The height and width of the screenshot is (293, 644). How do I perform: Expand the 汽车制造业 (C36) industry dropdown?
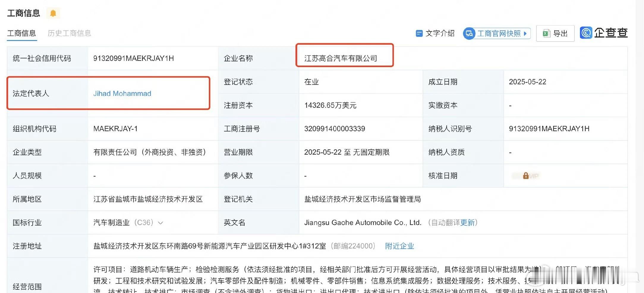coord(160,223)
